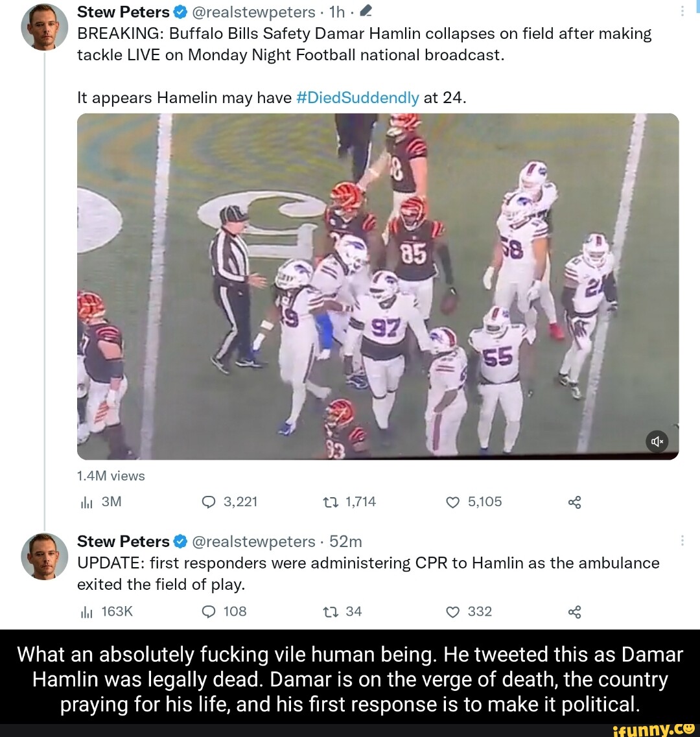
Task: Open the profile avatar on the first tweet
Action: point(45,27)
